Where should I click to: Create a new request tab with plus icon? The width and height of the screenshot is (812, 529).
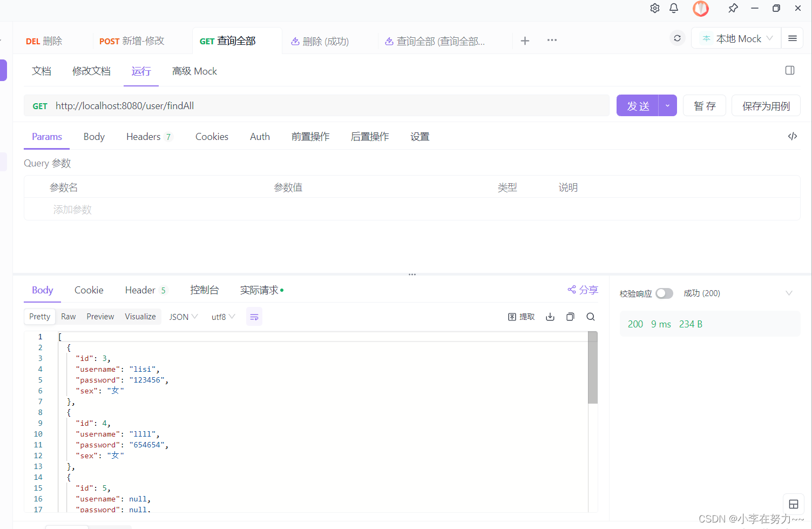[x=525, y=41]
